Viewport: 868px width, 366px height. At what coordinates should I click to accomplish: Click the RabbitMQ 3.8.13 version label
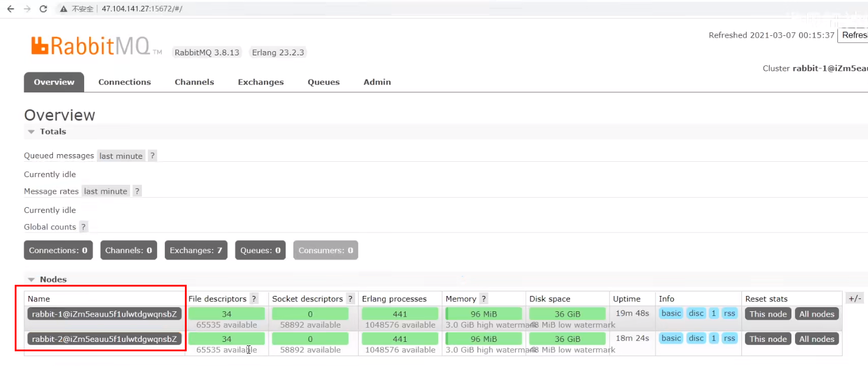[x=207, y=52]
